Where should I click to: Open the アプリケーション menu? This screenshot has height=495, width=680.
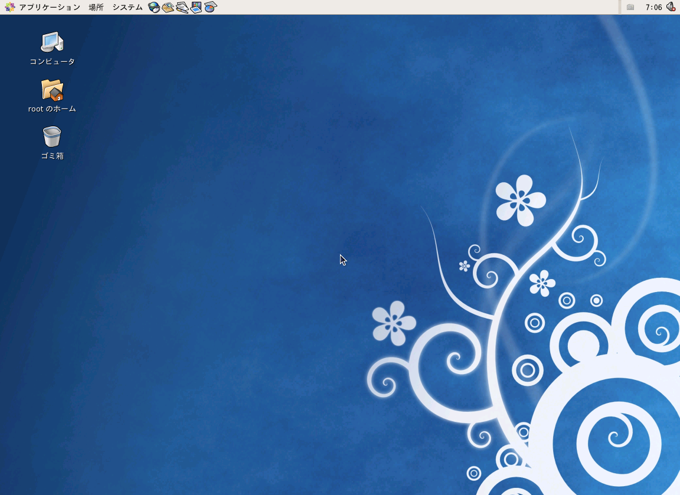[x=42, y=7]
